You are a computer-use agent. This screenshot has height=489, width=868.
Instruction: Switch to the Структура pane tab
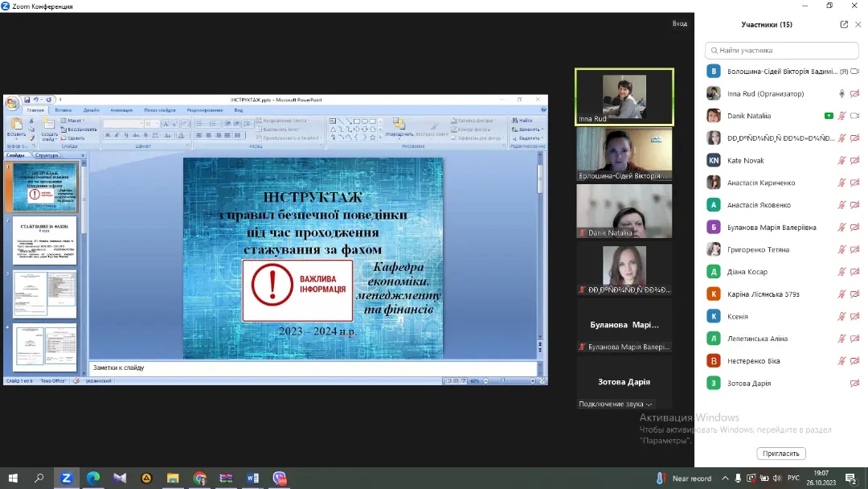(47, 155)
